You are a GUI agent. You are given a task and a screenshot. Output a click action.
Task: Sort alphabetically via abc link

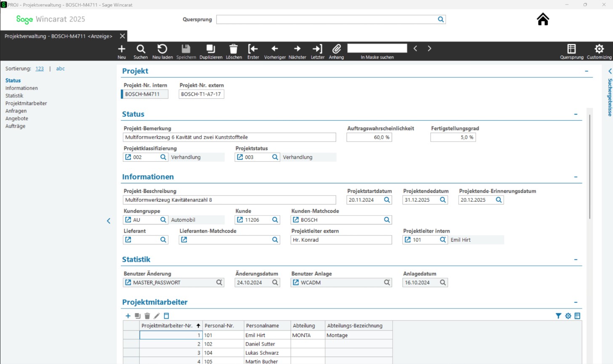click(61, 69)
